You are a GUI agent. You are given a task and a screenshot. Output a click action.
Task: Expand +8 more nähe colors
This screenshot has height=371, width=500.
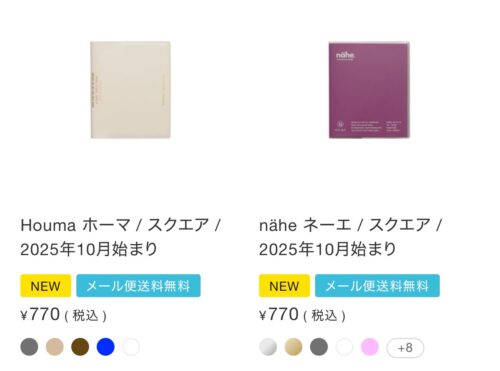pos(405,348)
